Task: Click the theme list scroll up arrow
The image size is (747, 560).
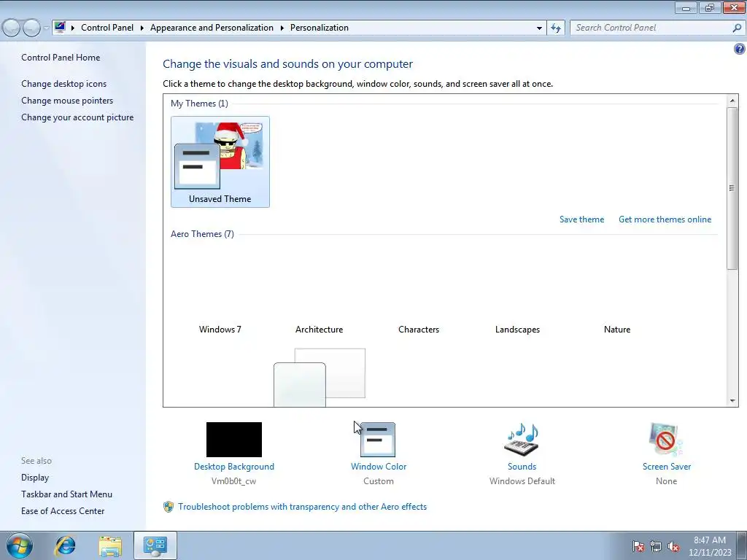Action: pos(732,101)
